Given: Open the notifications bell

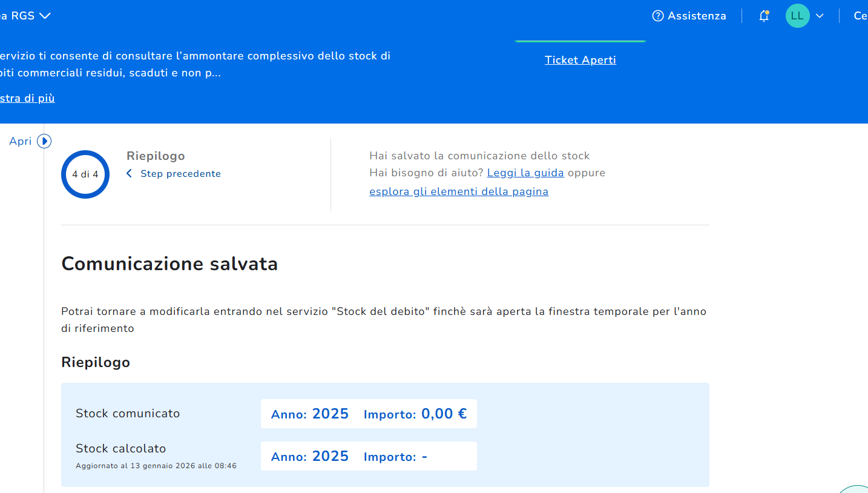Looking at the screenshot, I should click(764, 16).
